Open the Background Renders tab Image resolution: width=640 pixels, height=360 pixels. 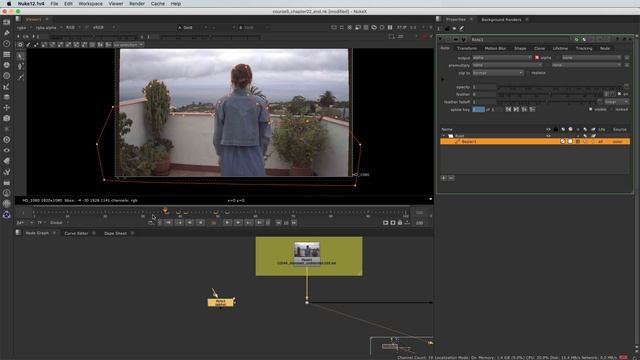[501, 20]
